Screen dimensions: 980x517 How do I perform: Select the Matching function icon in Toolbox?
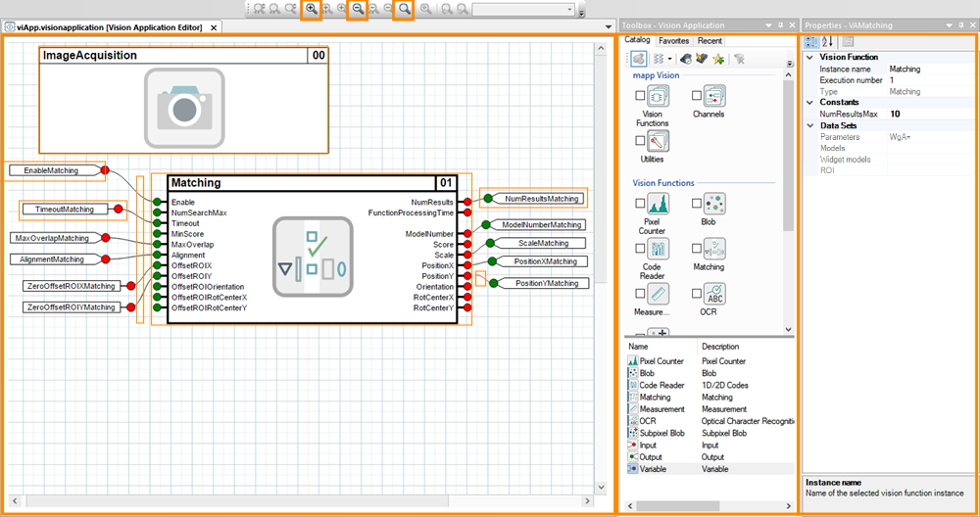click(714, 249)
